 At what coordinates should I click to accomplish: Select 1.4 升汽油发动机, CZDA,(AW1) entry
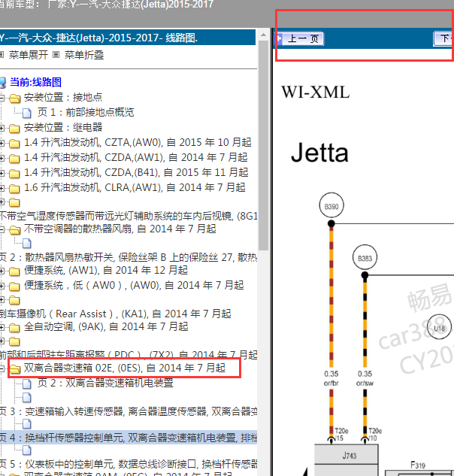(x=135, y=157)
